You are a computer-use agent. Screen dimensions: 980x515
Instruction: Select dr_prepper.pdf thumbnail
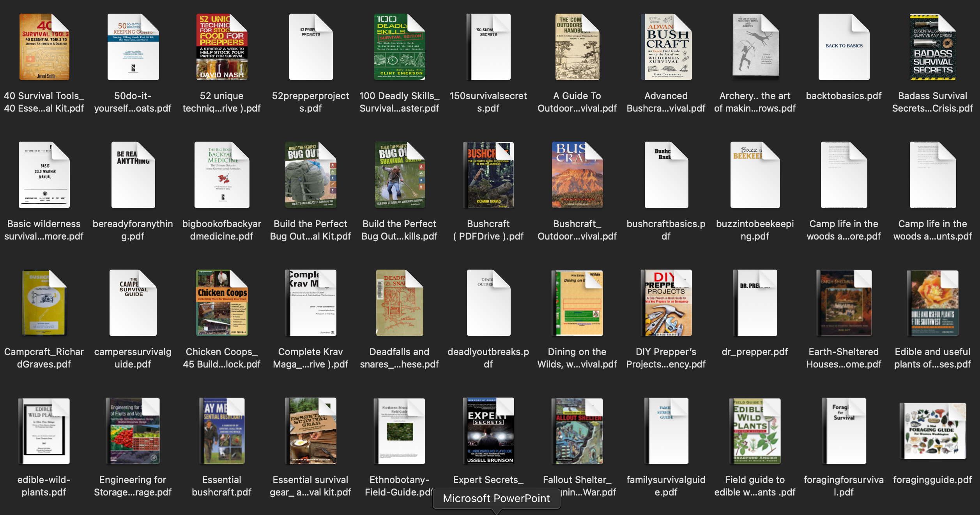pos(755,303)
